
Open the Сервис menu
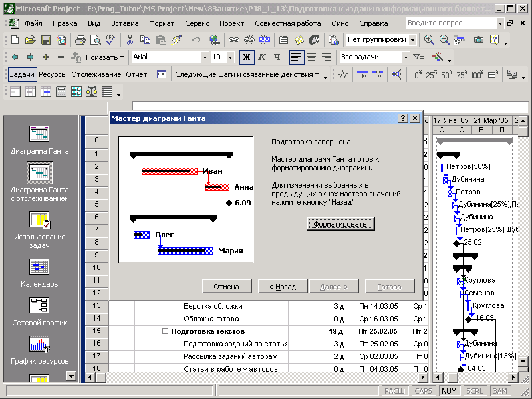click(197, 23)
